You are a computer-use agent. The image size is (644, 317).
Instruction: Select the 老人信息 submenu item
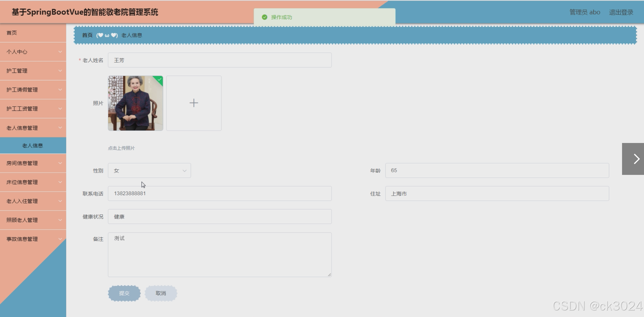point(32,146)
